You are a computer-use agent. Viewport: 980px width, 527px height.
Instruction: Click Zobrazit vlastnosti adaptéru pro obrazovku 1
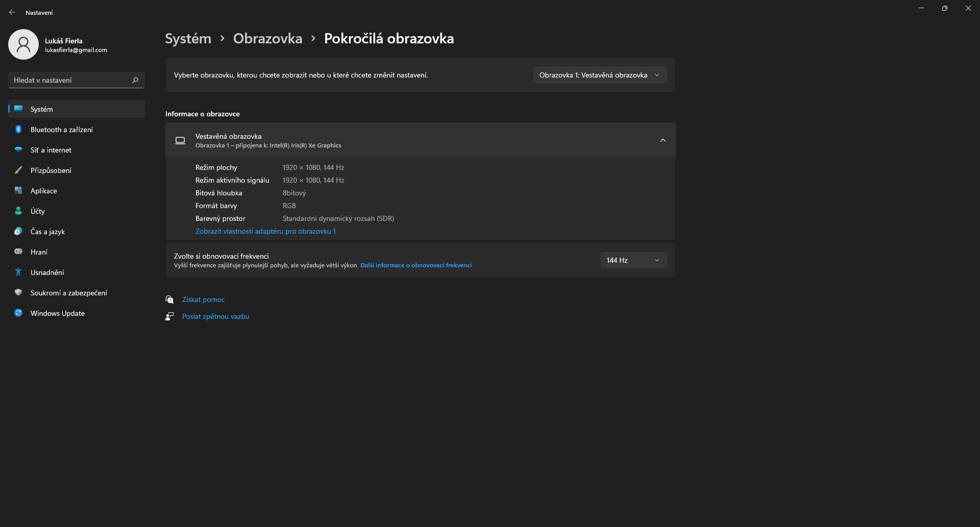click(265, 231)
